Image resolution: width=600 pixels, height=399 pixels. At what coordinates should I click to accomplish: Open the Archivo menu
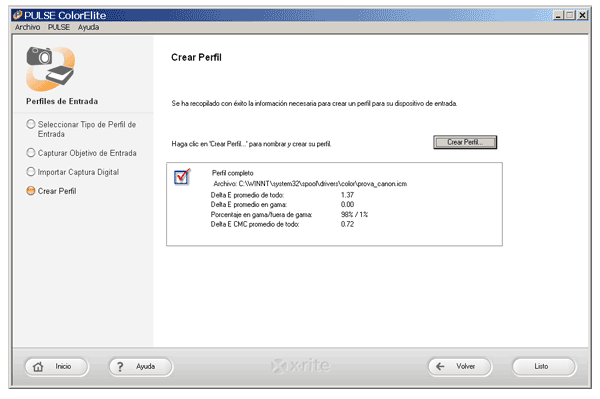pos(28,27)
